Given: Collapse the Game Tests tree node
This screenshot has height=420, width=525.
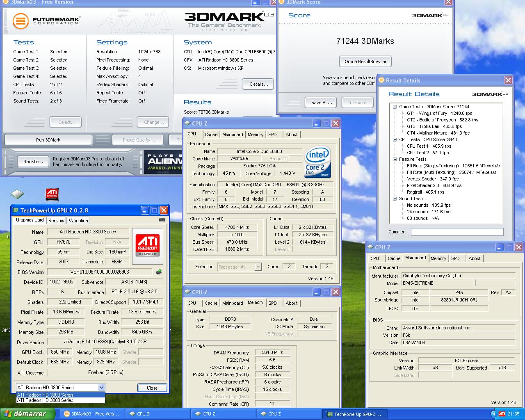Looking at the screenshot, I should pyautogui.click(x=395, y=107).
